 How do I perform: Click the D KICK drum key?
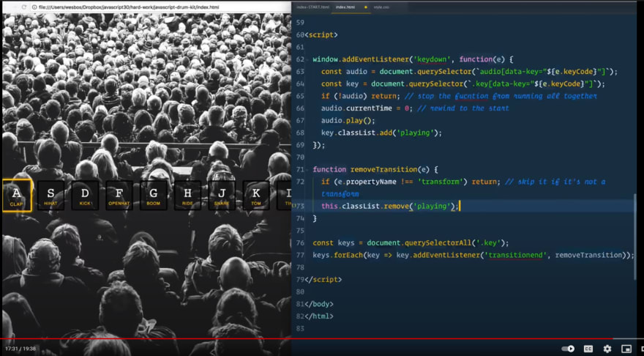(x=85, y=196)
